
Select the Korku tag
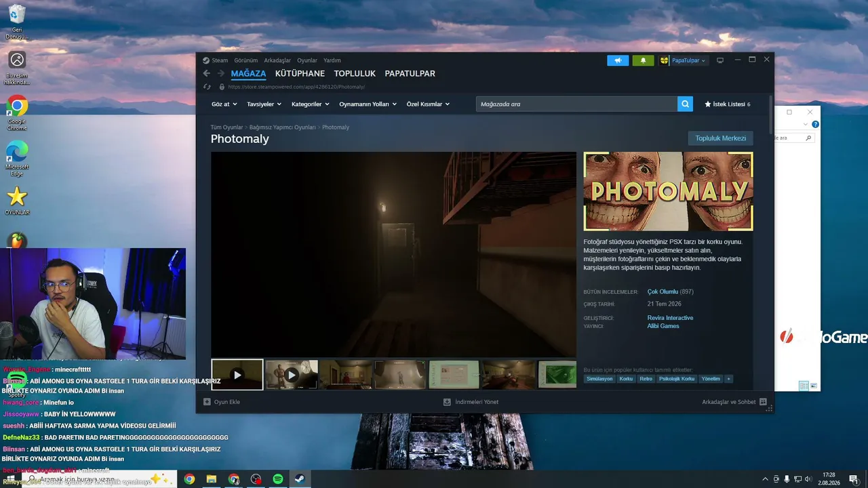626,379
